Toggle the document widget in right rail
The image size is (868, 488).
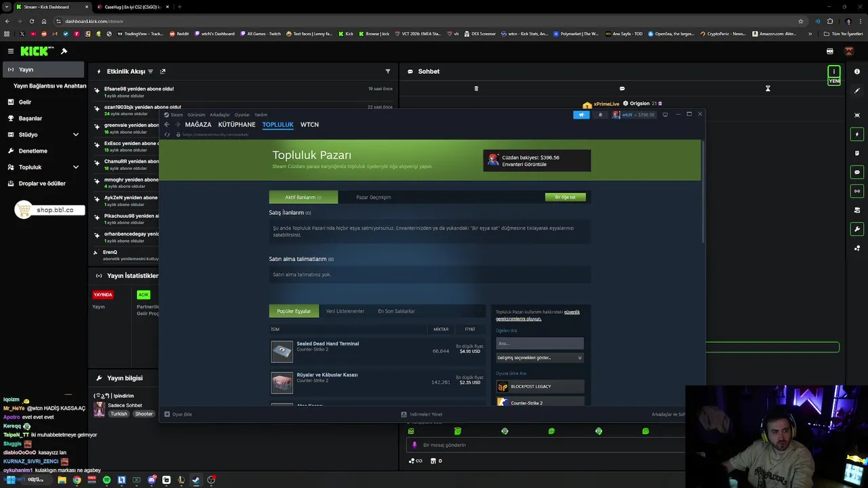tap(857, 153)
